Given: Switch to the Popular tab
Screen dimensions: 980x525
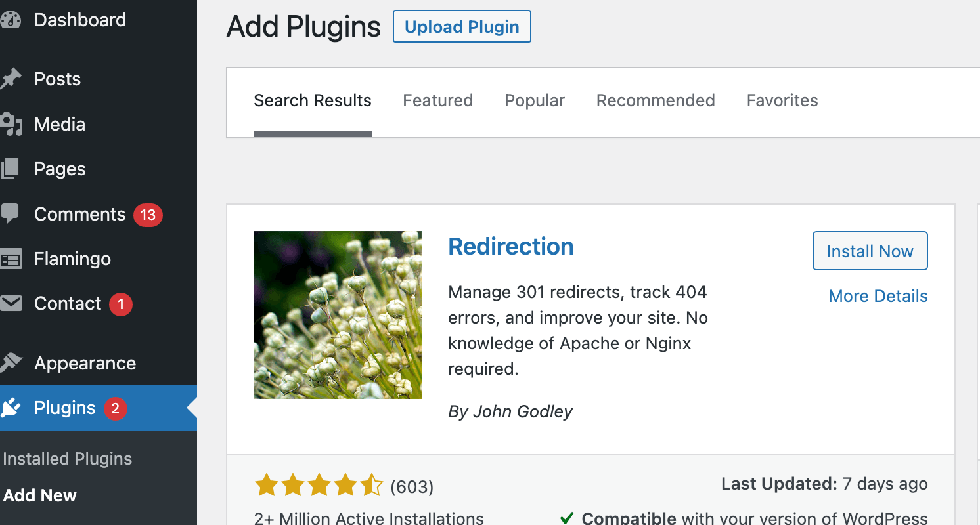Looking at the screenshot, I should (x=535, y=100).
